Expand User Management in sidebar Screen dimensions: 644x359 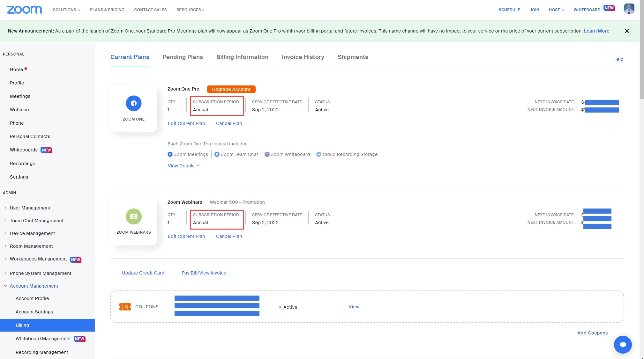(x=30, y=208)
